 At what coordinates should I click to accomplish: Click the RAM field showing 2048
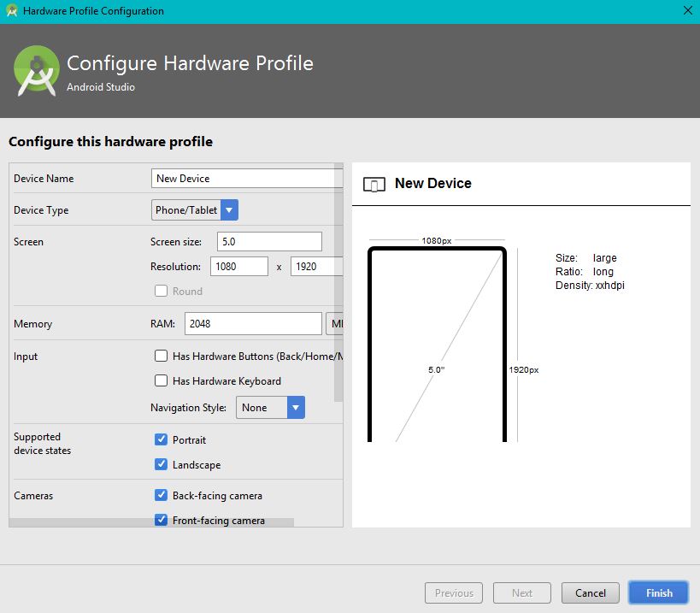coord(253,324)
